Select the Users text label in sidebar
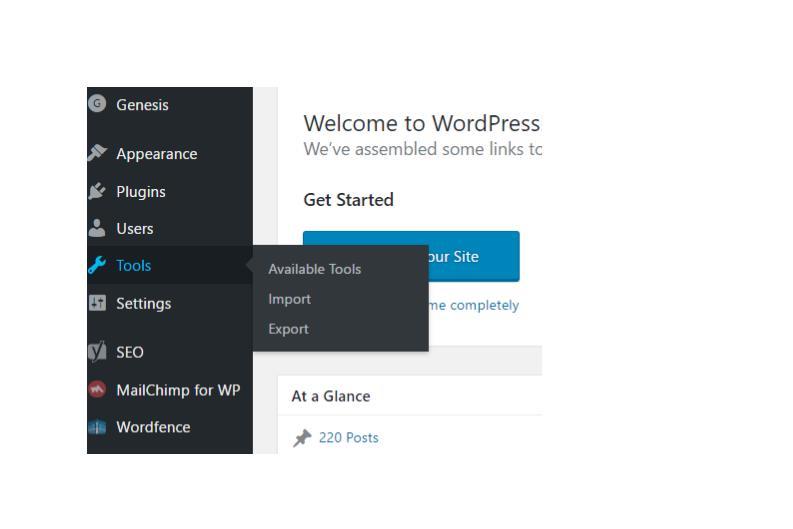Screen dimensions: 793x529 (x=134, y=228)
